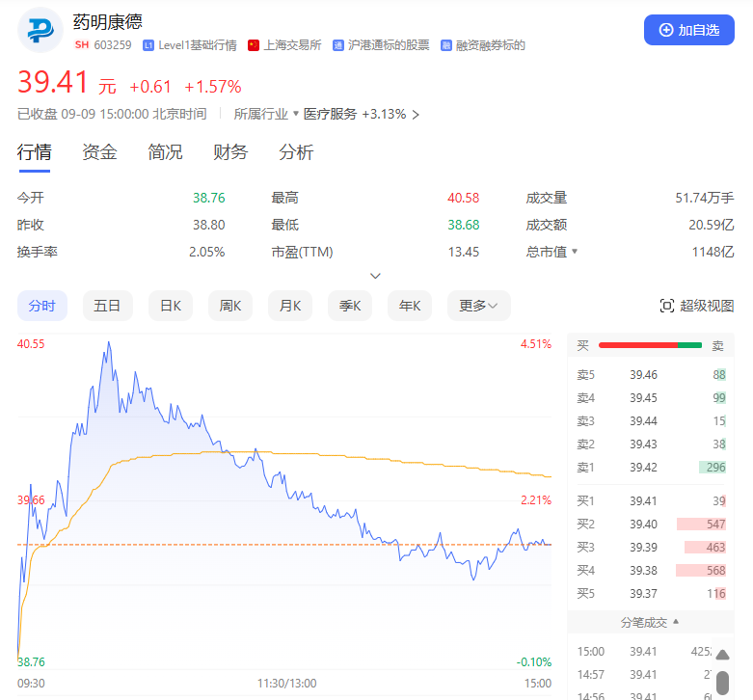The image size is (753, 700).
Task: Click 最低 value 38.68
Action: pos(464,225)
